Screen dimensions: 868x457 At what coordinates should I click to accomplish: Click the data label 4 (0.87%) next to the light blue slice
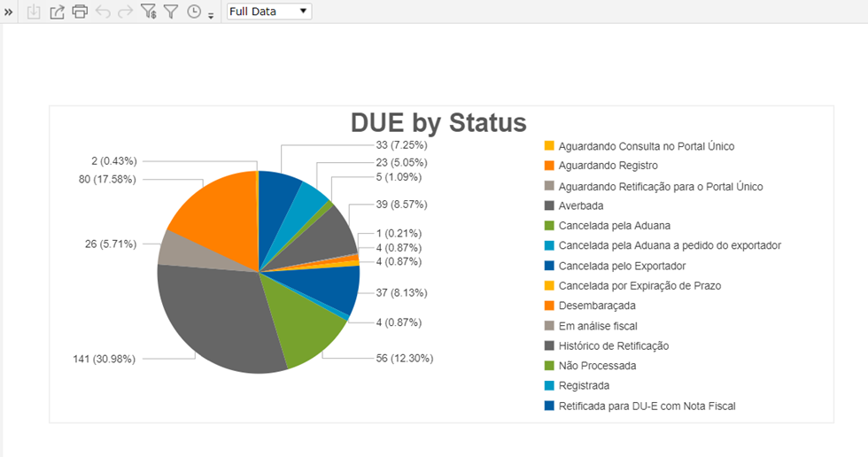tap(399, 322)
